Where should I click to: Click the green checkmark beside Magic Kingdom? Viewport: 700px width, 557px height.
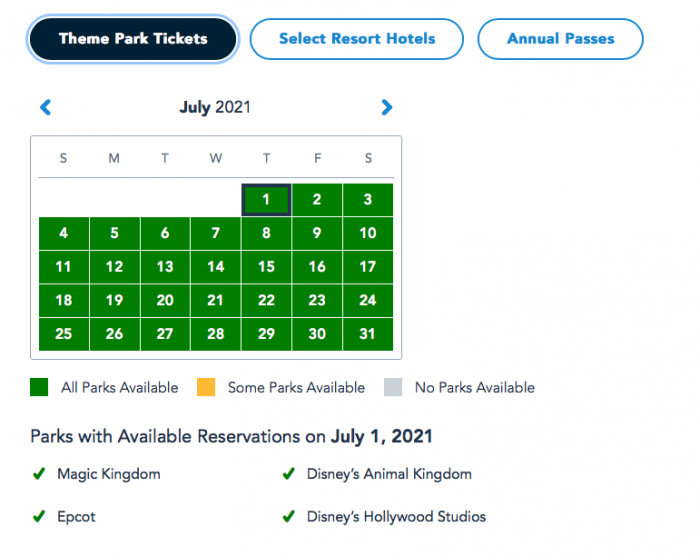39,474
